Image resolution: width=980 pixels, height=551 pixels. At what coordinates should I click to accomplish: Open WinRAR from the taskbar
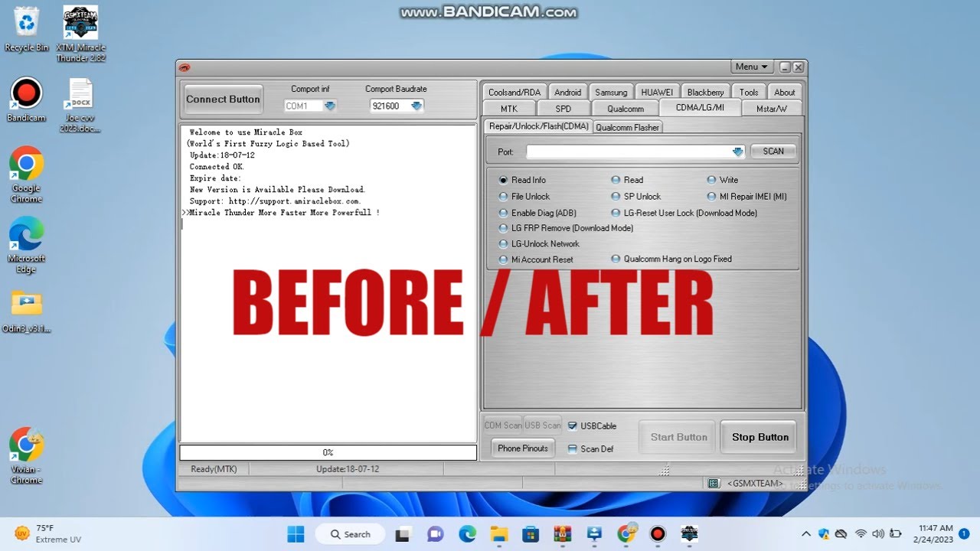562,534
